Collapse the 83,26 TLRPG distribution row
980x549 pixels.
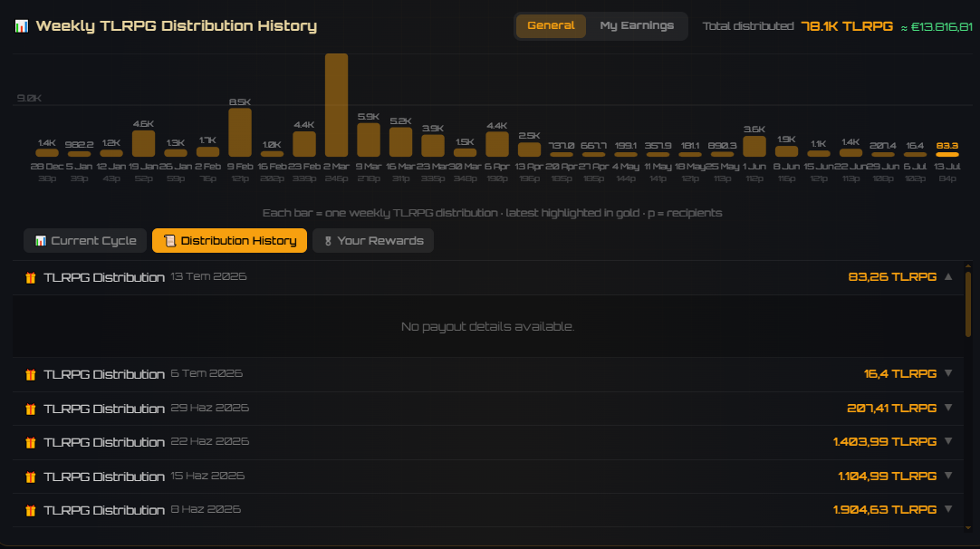click(948, 276)
